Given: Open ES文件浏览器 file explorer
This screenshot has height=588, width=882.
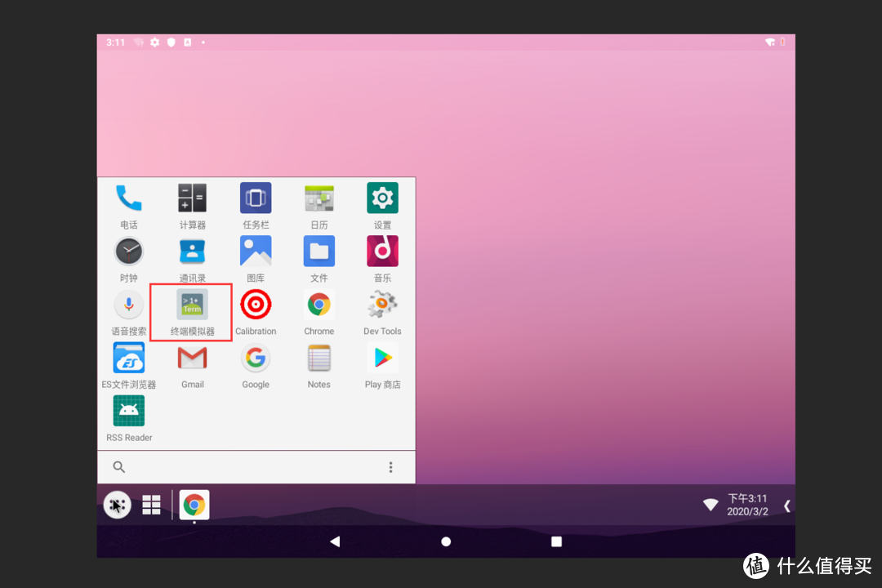Looking at the screenshot, I should tap(129, 366).
